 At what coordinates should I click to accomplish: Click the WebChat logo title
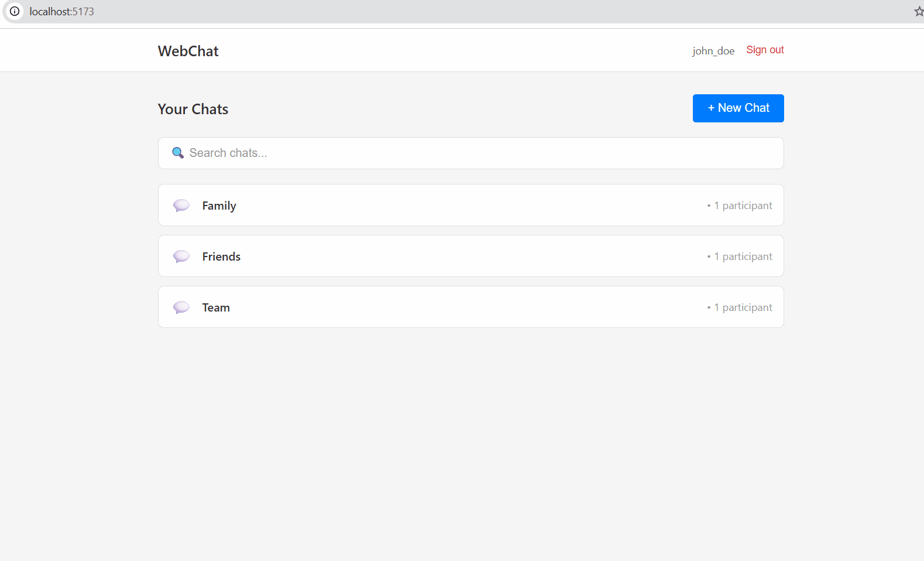coord(188,51)
